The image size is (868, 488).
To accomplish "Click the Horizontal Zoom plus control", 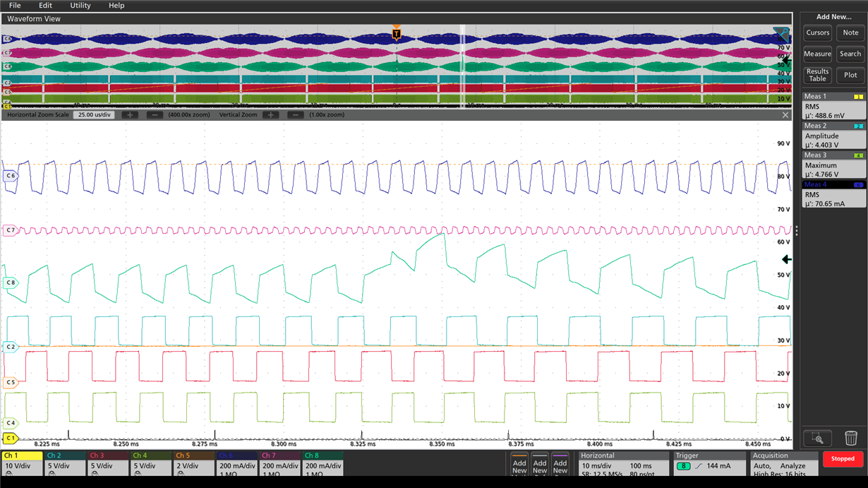I will [130, 115].
